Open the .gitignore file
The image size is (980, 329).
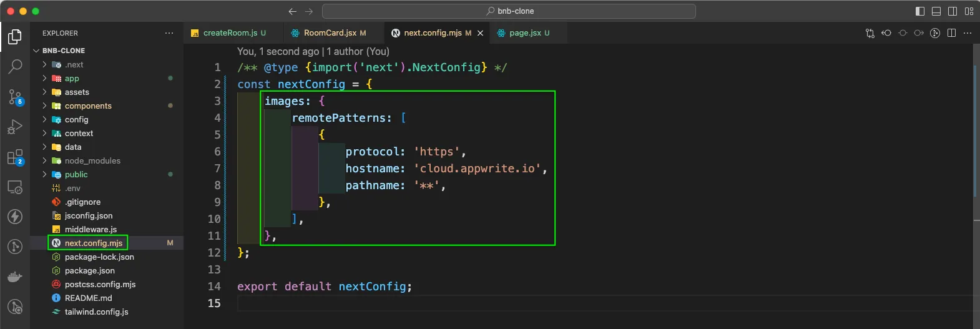(x=107, y=202)
